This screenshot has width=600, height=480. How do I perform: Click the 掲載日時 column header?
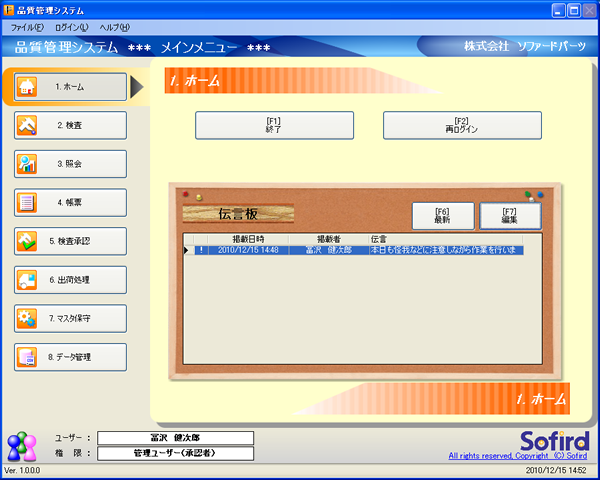point(248,240)
